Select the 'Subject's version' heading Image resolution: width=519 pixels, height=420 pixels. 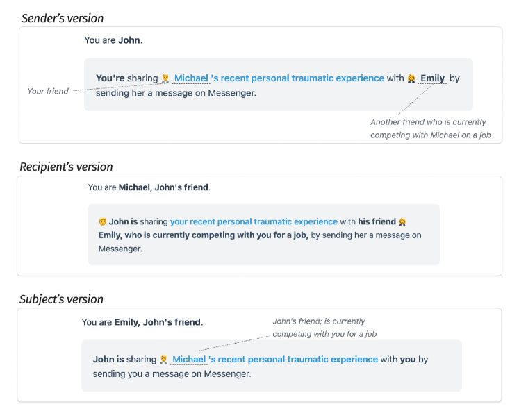[61, 299]
